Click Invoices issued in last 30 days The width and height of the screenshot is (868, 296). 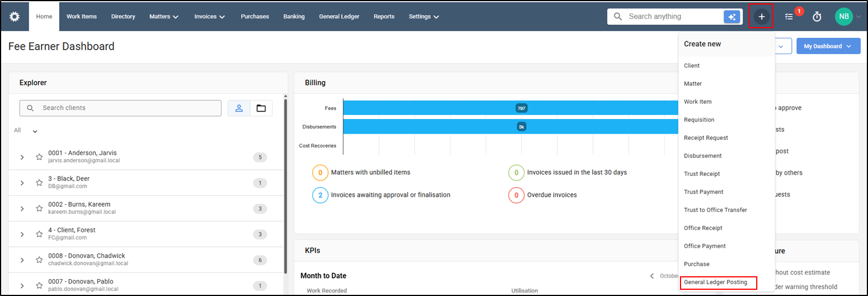coord(577,173)
